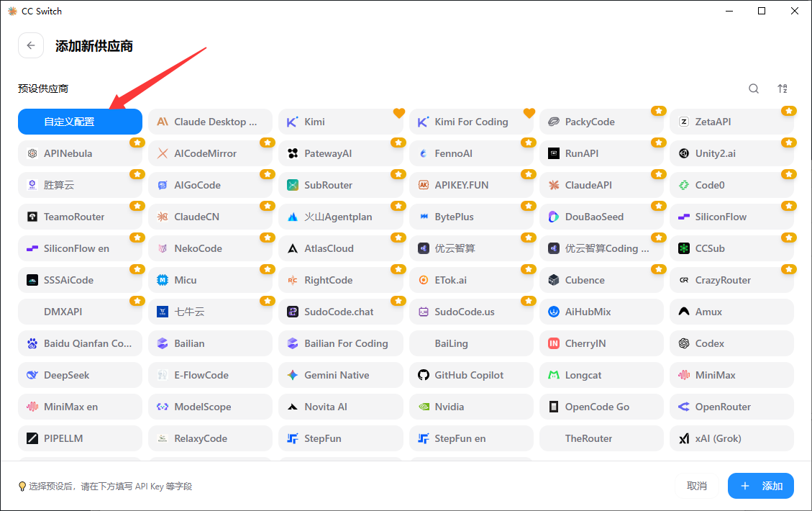Click the Kimi For Coding logo
Screen dimensions: 812x511
423,122
